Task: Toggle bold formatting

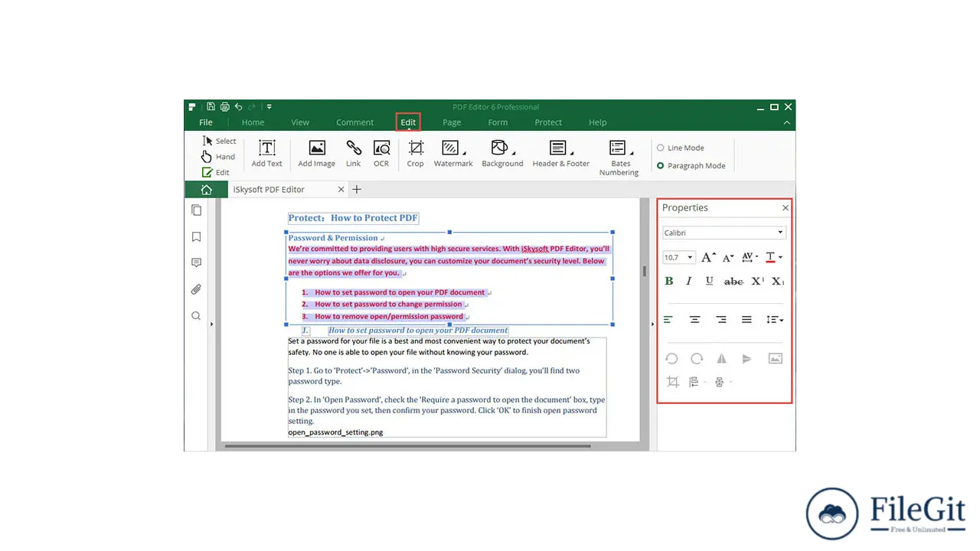Action: click(x=669, y=282)
